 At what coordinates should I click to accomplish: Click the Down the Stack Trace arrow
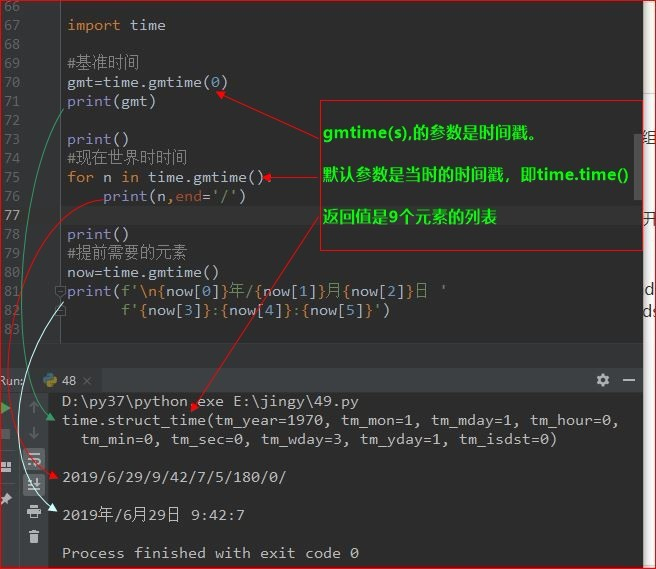(x=34, y=433)
